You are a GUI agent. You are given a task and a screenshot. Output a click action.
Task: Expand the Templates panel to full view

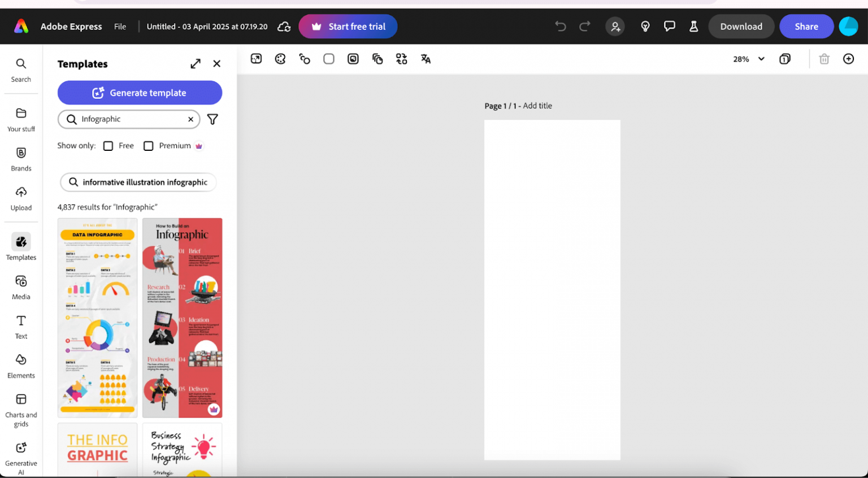195,63
